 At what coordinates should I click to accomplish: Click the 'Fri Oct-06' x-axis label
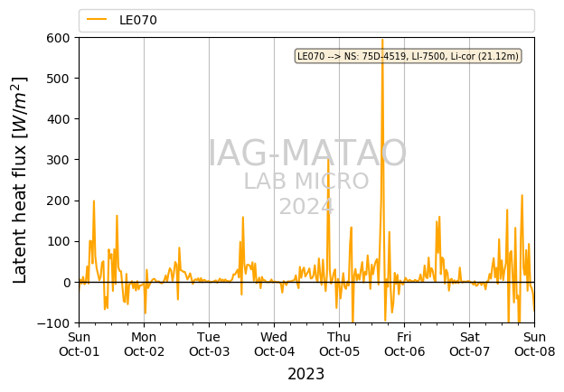click(404, 344)
